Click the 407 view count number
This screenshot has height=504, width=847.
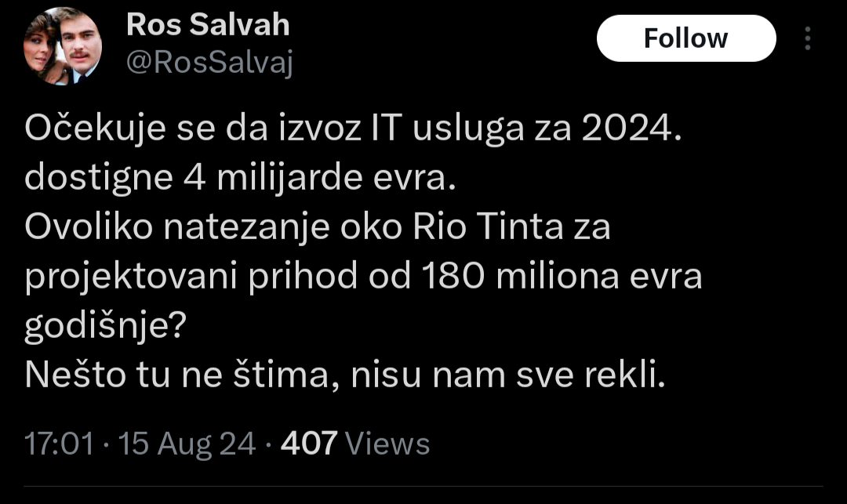[308, 444]
